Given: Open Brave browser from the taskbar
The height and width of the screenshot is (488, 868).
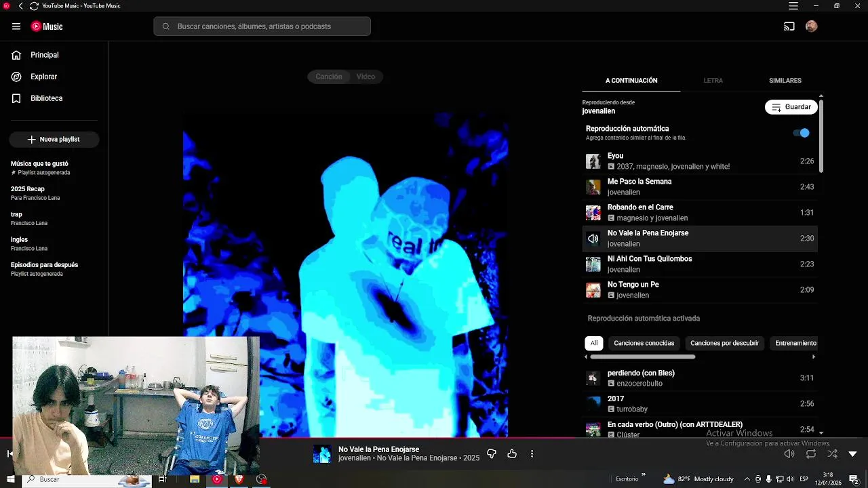Looking at the screenshot, I should (x=239, y=479).
